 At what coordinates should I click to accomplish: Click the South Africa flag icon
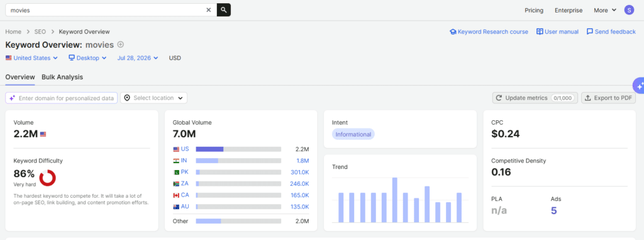[x=176, y=183]
